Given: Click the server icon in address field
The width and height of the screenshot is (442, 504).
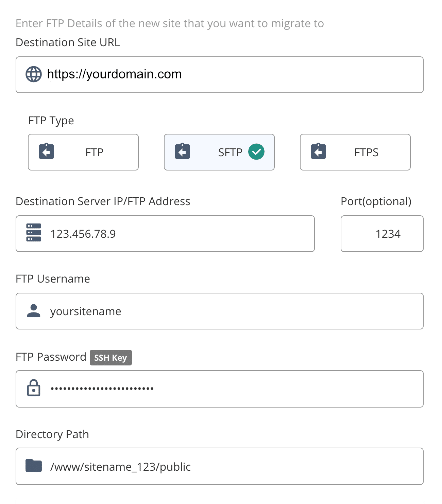Looking at the screenshot, I should pos(34,233).
